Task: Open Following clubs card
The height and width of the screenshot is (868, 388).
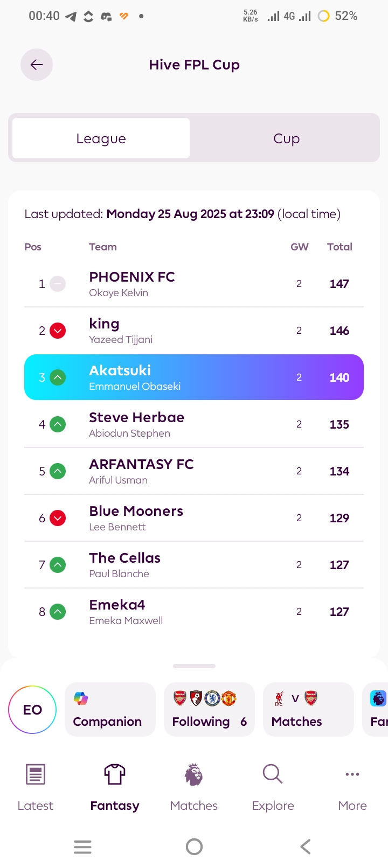Action: (x=209, y=709)
